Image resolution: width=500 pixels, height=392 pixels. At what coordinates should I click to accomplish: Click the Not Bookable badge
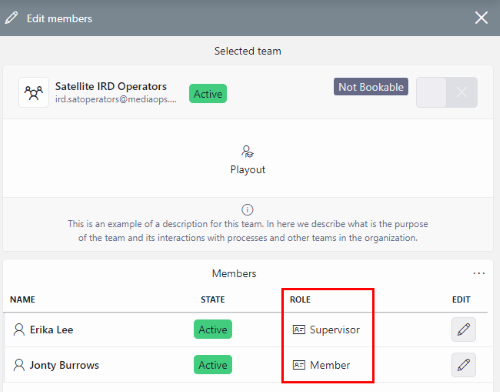(x=371, y=87)
